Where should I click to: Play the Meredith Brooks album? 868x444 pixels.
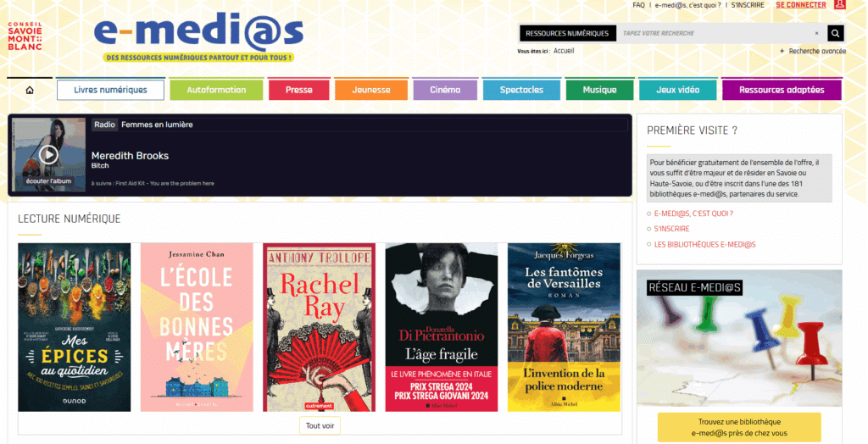click(x=48, y=154)
